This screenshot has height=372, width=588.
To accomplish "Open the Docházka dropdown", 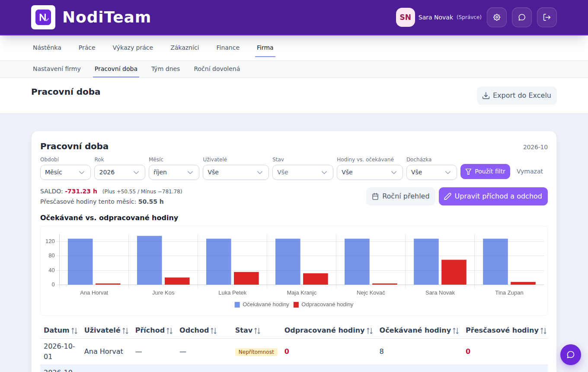I will coord(431,172).
